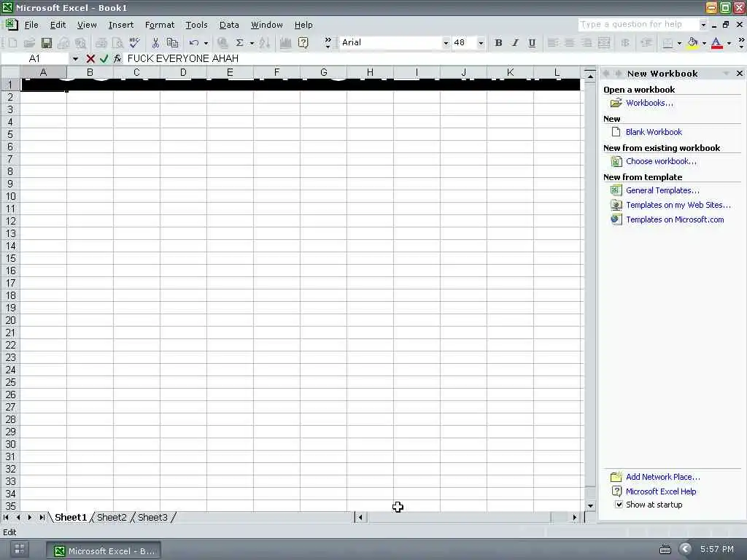Click the Merge and Center icon
The height and width of the screenshot is (560, 747).
[x=603, y=43]
